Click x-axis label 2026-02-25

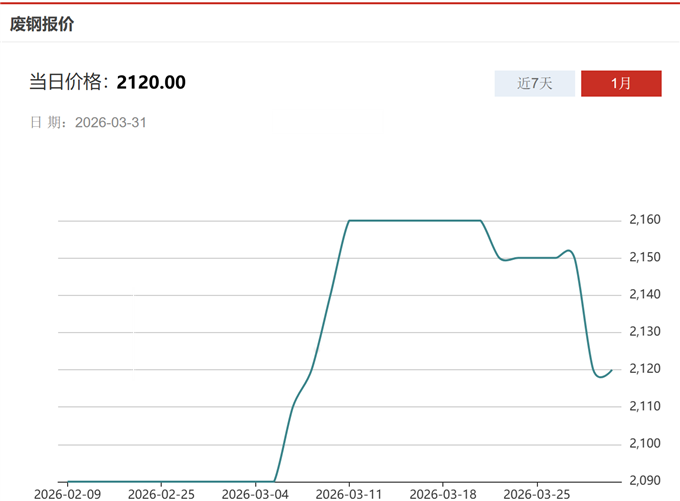click(163, 494)
